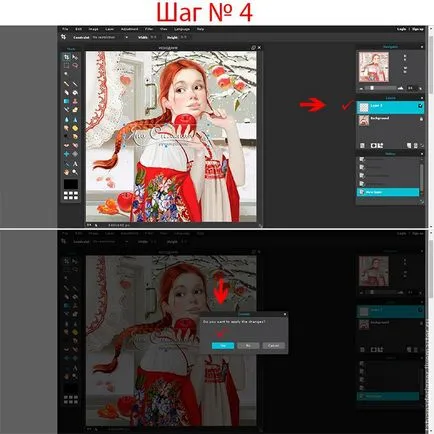Open the Filter menu in the upper editor
Viewport: 434px width, 434px height.
(x=149, y=29)
